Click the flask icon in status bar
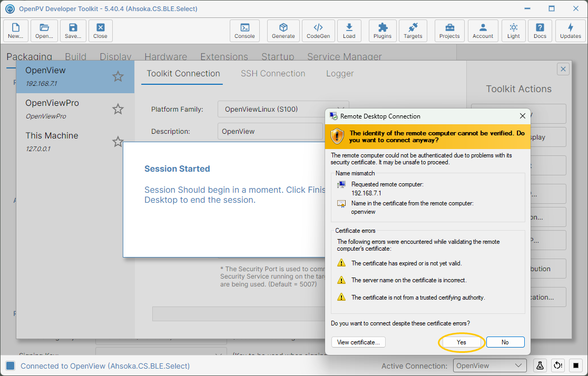Screen dimensions: 588x376 [540, 365]
